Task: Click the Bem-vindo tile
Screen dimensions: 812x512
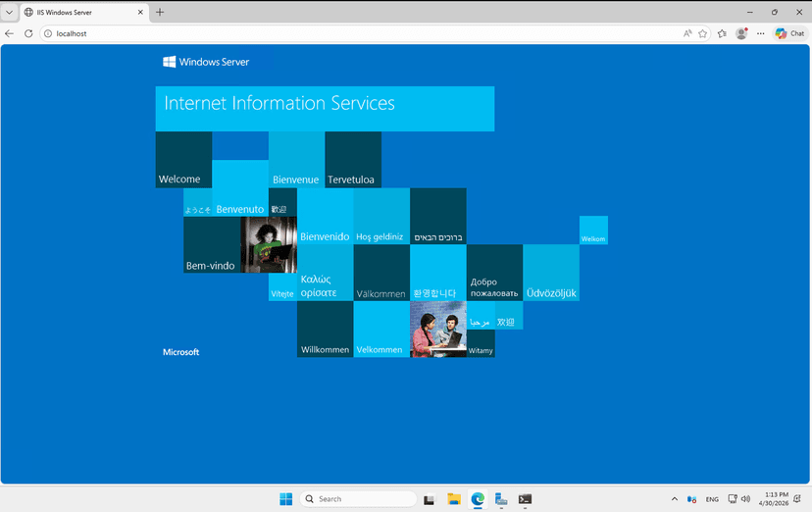Action: [212, 245]
